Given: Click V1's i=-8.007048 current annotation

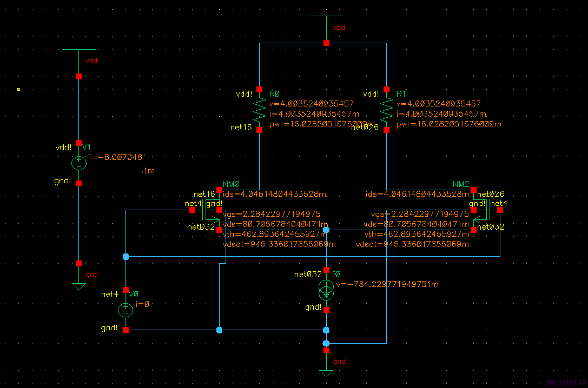Looking at the screenshot, I should pyautogui.click(x=116, y=157).
